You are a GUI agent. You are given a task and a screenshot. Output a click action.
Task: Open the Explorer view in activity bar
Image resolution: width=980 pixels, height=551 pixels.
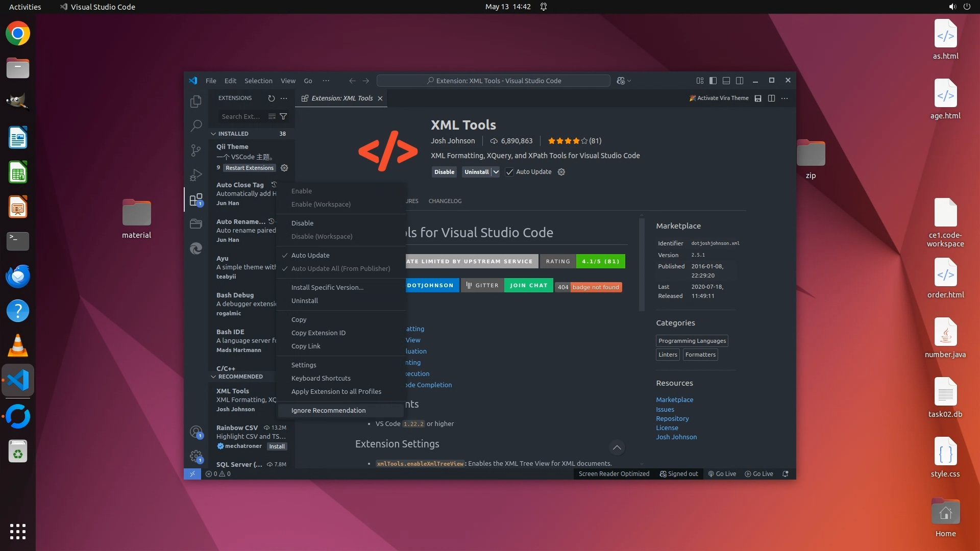196,102
